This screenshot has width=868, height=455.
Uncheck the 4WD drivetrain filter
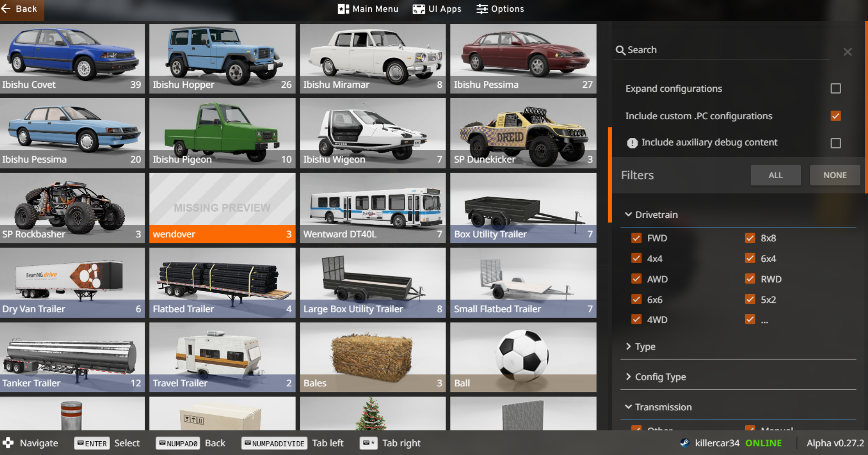coord(636,319)
